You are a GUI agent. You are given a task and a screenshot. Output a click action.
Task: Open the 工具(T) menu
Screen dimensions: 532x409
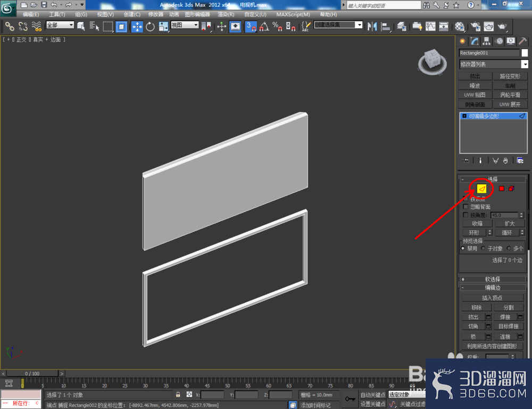pos(57,14)
